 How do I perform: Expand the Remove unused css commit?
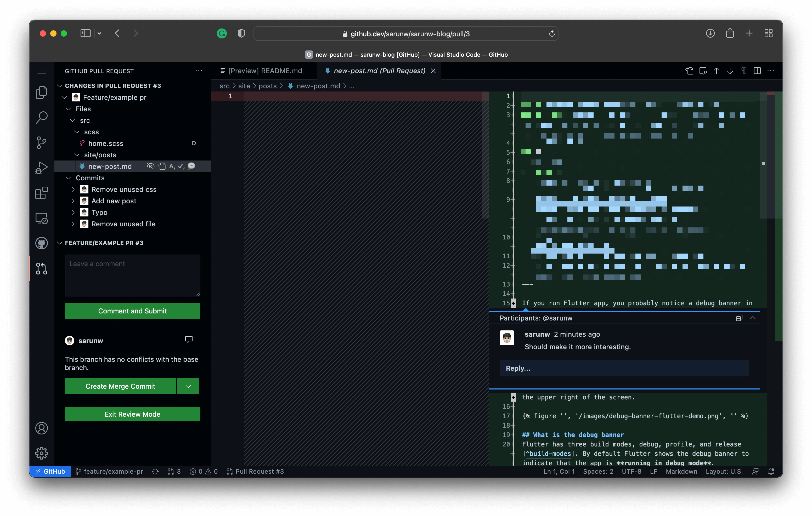[73, 190]
